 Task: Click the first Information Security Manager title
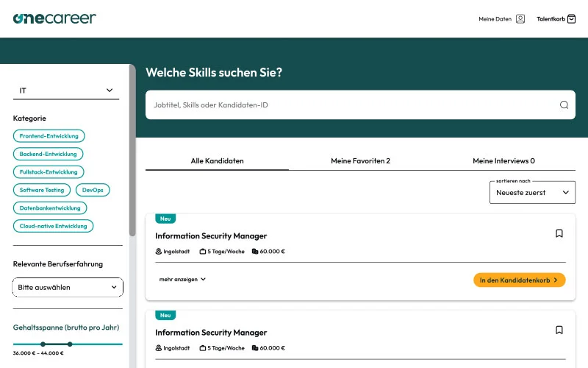coord(211,236)
